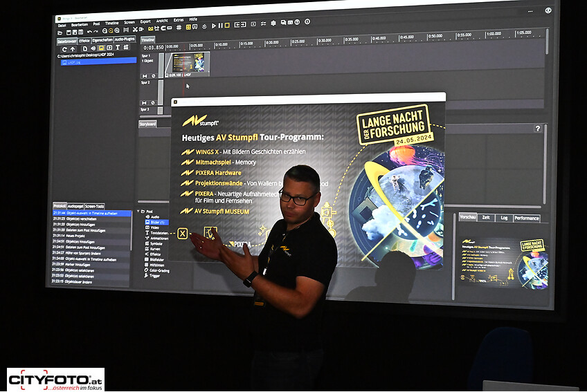Click the redo arrow icon
Viewport: 587px width, 392px height.
96,31
